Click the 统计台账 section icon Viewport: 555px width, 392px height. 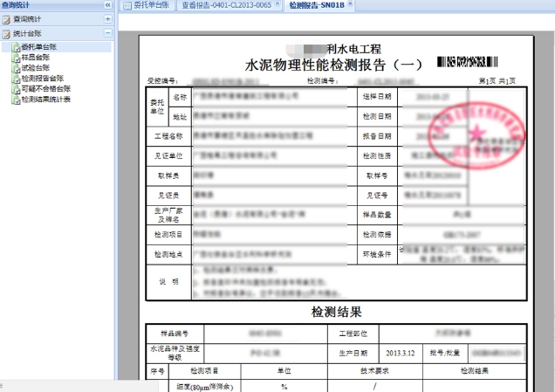pyautogui.click(x=7, y=33)
